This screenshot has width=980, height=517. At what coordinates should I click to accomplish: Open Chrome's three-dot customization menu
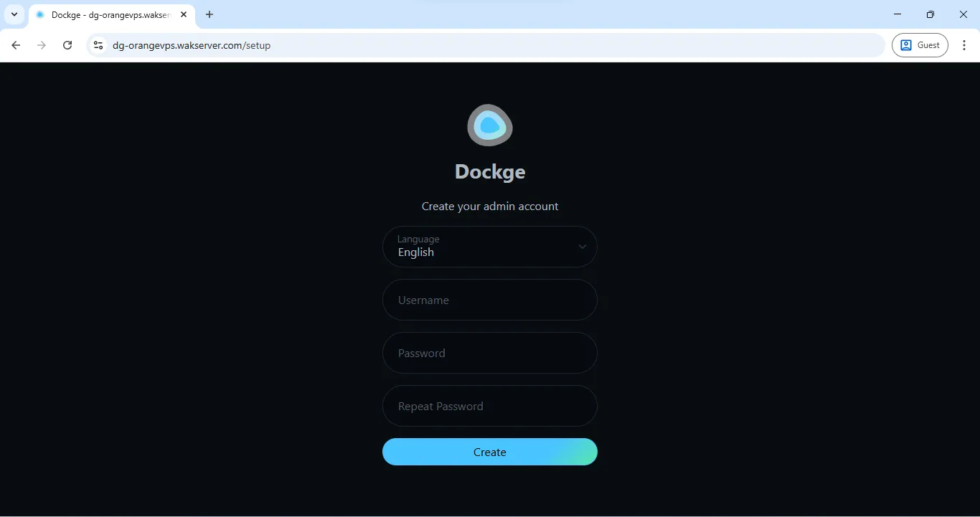coord(965,44)
